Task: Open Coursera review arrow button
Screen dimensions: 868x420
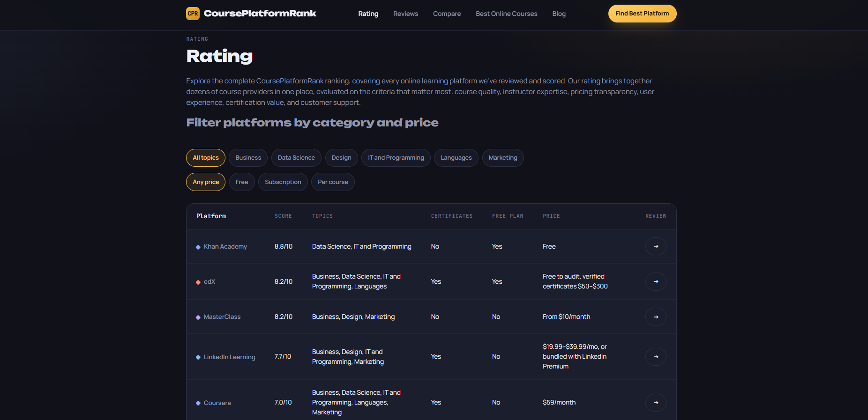Action: pos(656,403)
